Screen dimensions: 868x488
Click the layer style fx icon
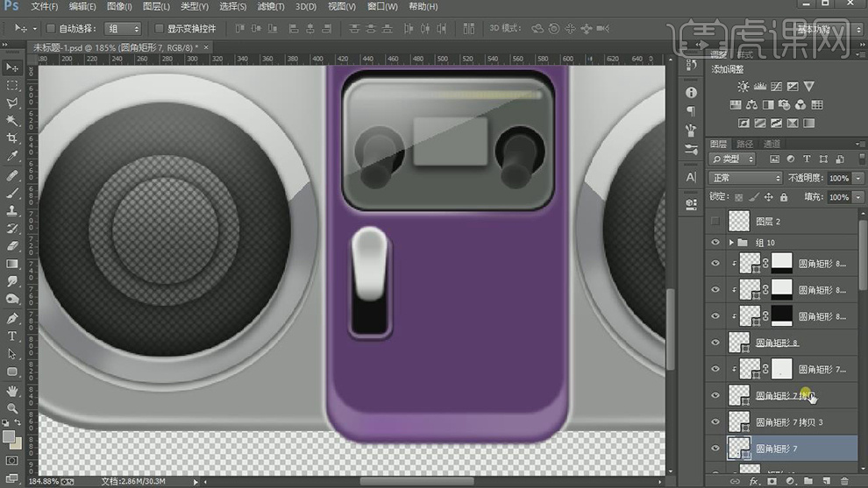[x=753, y=481]
